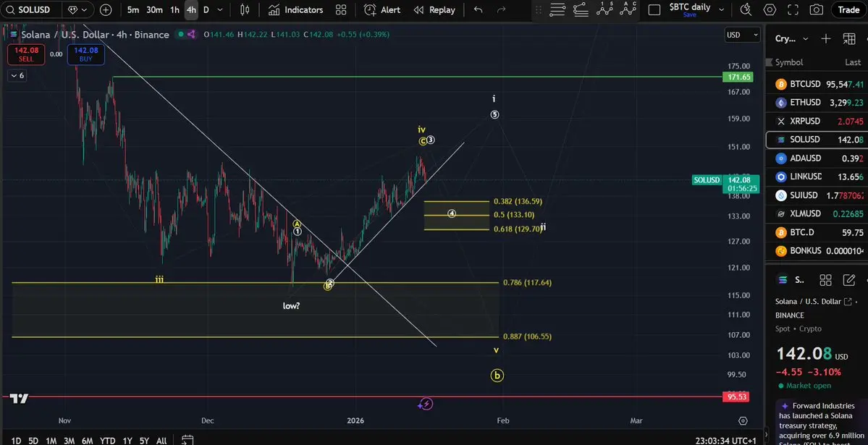
Task: Sort the watchlist by Last column header
Action: tap(853, 62)
